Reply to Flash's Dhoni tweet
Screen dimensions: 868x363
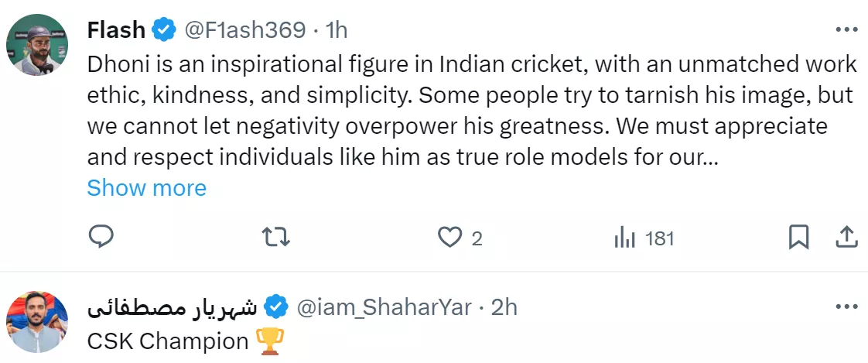[101, 237]
